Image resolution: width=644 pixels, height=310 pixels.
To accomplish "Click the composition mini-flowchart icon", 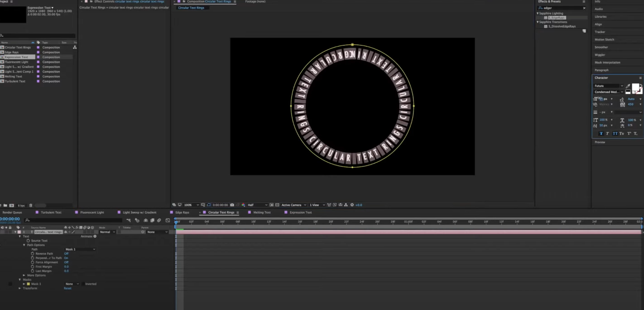I will (128, 220).
